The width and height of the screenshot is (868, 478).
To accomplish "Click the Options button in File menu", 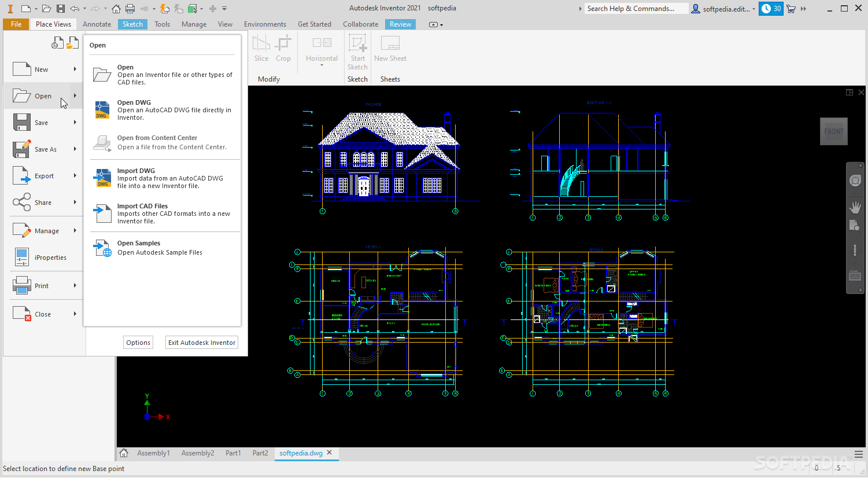I will coord(138,343).
